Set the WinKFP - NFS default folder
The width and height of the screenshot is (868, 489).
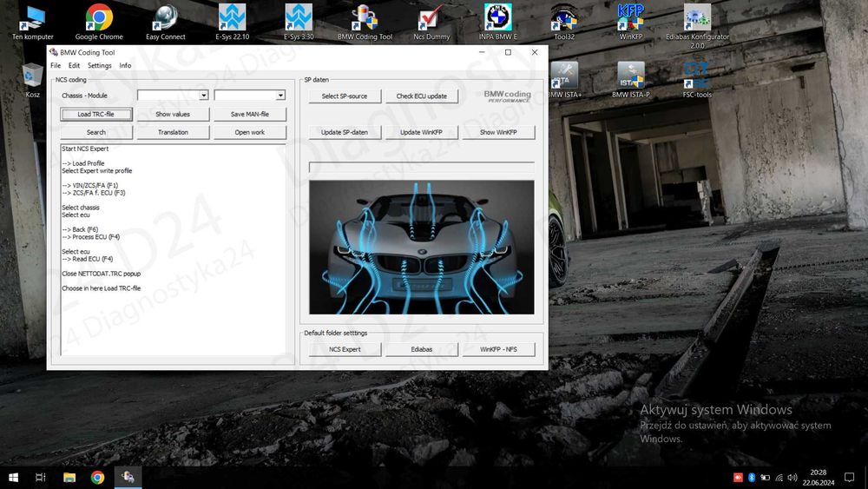click(498, 349)
